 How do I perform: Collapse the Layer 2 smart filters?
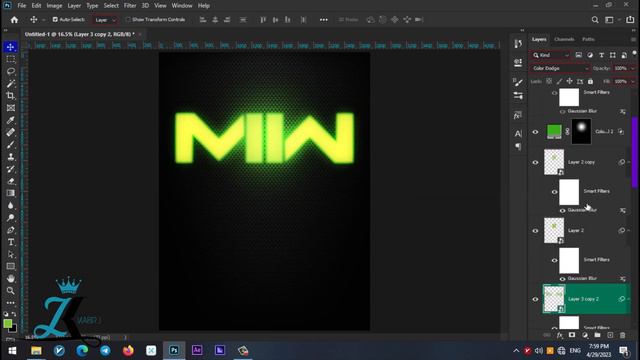click(x=629, y=230)
